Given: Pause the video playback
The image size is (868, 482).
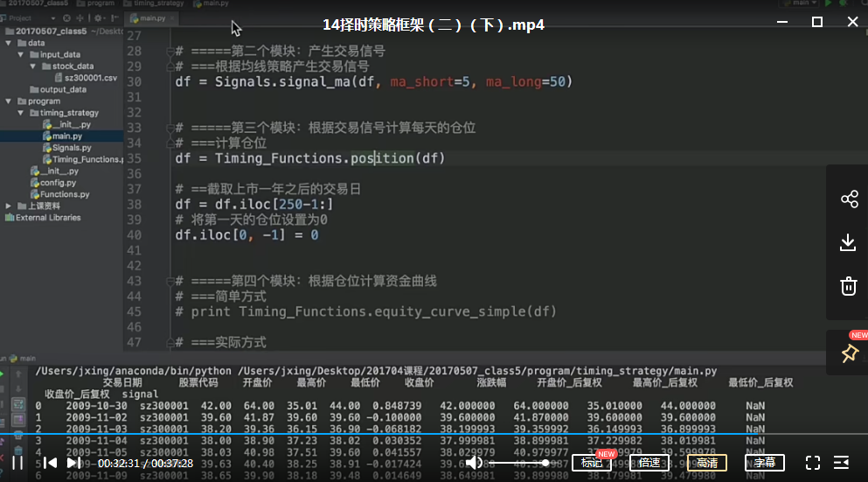Looking at the screenshot, I should tap(17, 463).
